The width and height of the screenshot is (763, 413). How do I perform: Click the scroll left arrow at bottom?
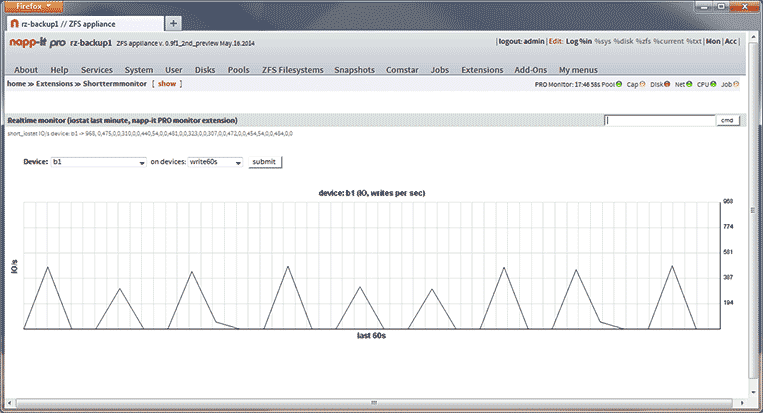(9, 403)
